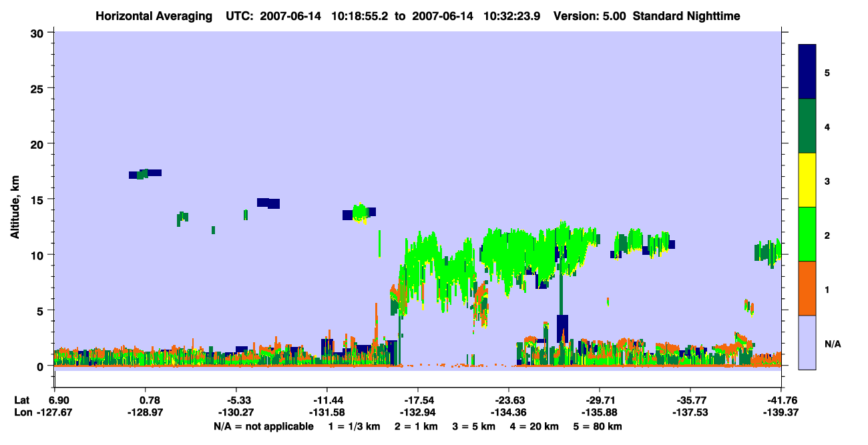
Task: Click the legend entry '1 = 1/3 km'
Action: pos(355,426)
